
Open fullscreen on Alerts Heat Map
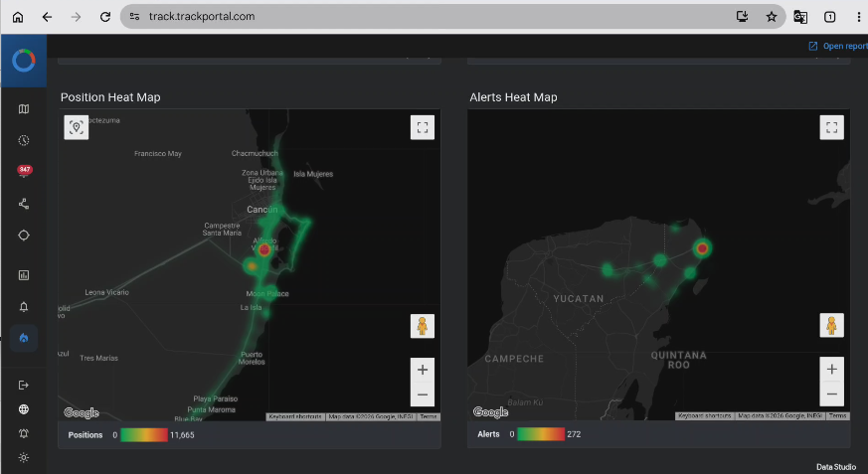[x=831, y=128]
